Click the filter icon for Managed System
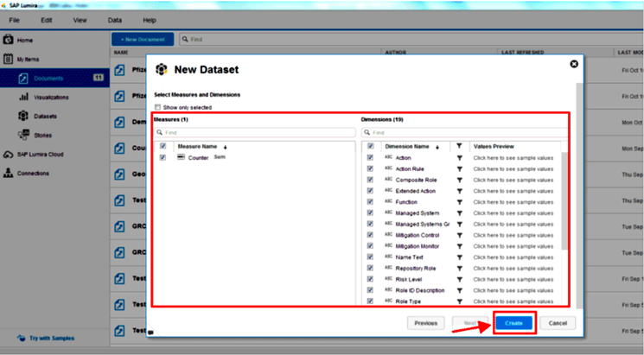 pos(460,213)
